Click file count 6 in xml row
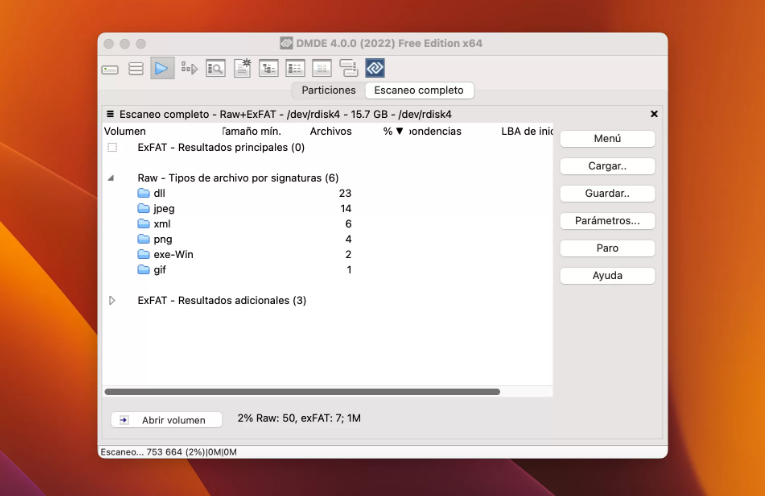This screenshot has width=765, height=496. tap(348, 224)
